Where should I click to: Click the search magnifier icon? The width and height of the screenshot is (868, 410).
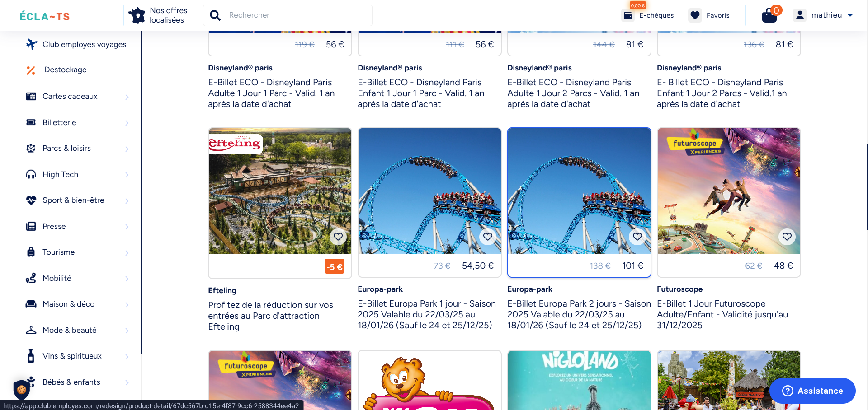215,15
